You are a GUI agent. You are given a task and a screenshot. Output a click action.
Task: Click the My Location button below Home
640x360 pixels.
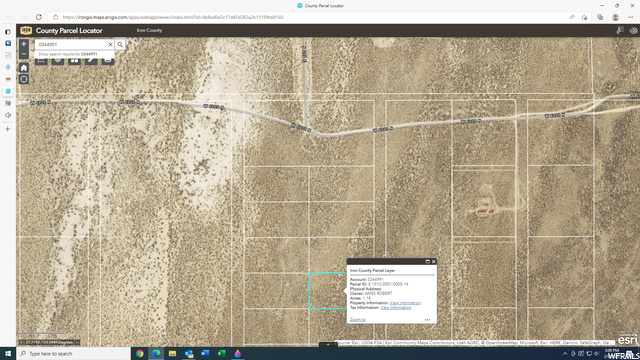[x=24, y=79]
